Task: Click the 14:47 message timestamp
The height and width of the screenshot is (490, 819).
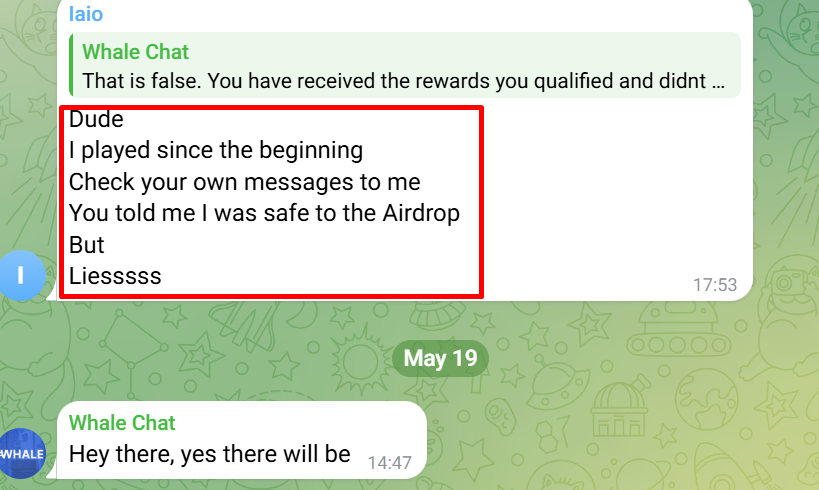Action: 389,463
